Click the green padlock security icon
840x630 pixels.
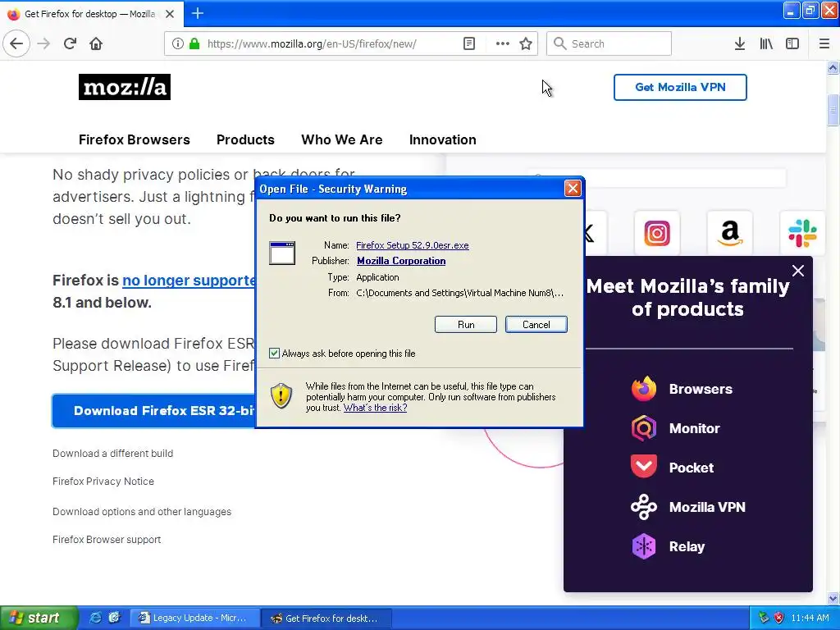pyautogui.click(x=194, y=43)
